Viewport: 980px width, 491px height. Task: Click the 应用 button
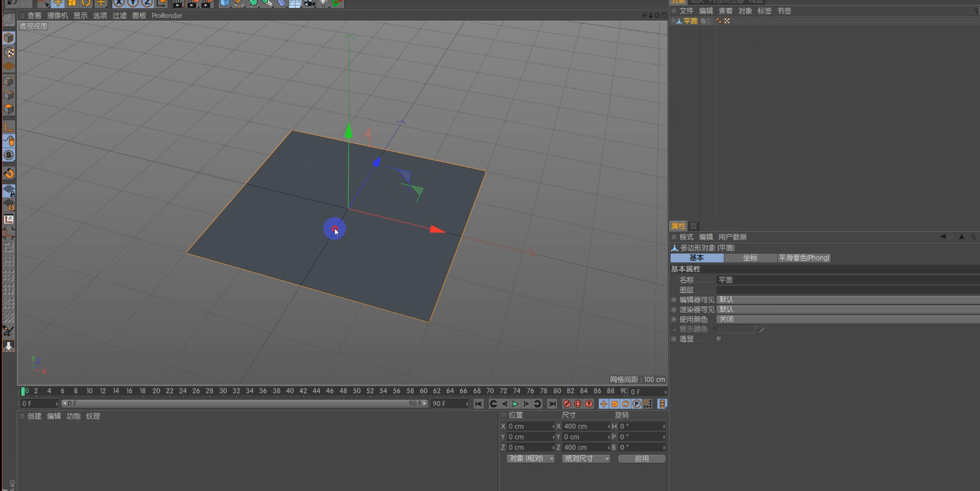(x=642, y=459)
